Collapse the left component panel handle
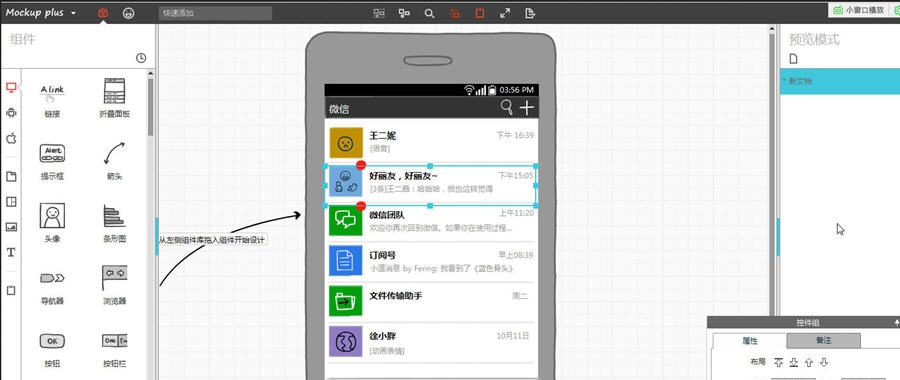Viewport: 900px width, 380px height. coord(157,236)
